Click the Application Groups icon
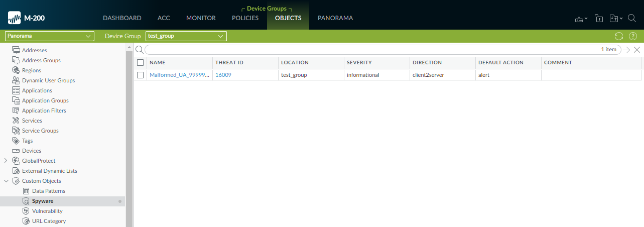 pos(16,100)
